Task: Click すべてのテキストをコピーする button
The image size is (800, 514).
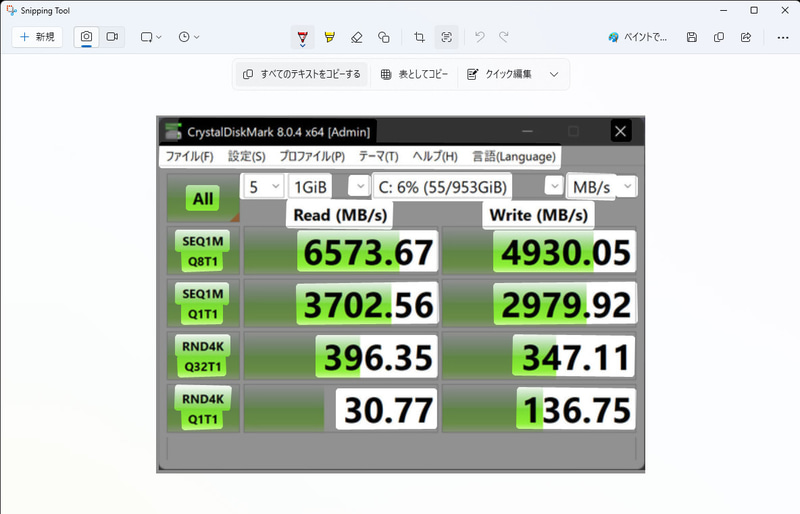Action: point(302,74)
